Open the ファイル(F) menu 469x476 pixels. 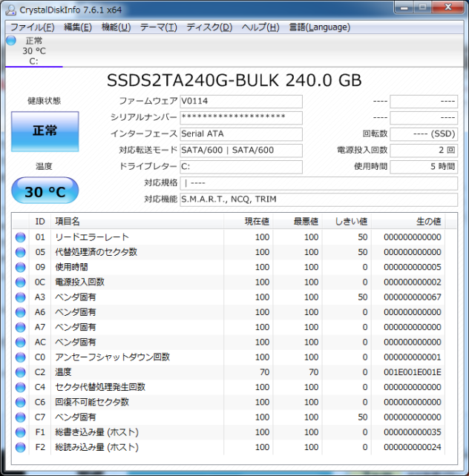pyautogui.click(x=32, y=27)
